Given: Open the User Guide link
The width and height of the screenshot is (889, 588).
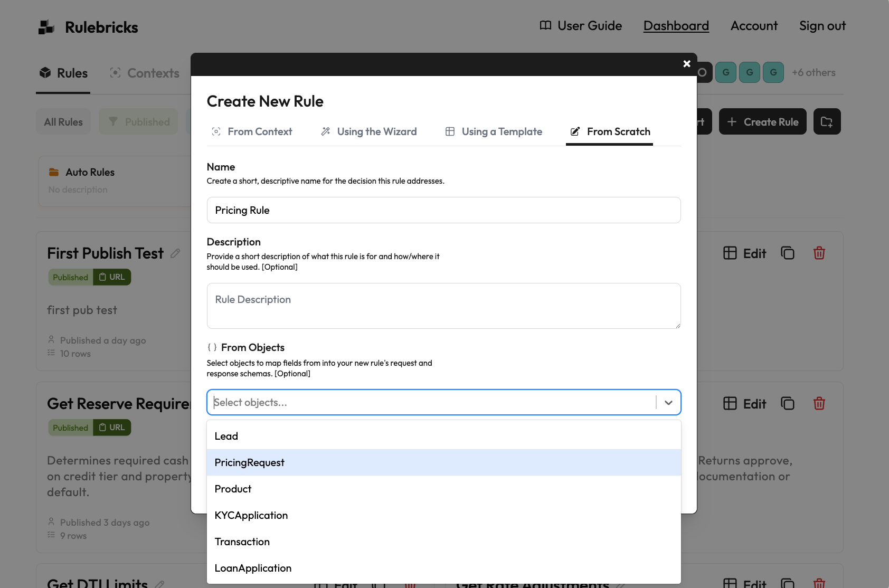Looking at the screenshot, I should pos(581,26).
